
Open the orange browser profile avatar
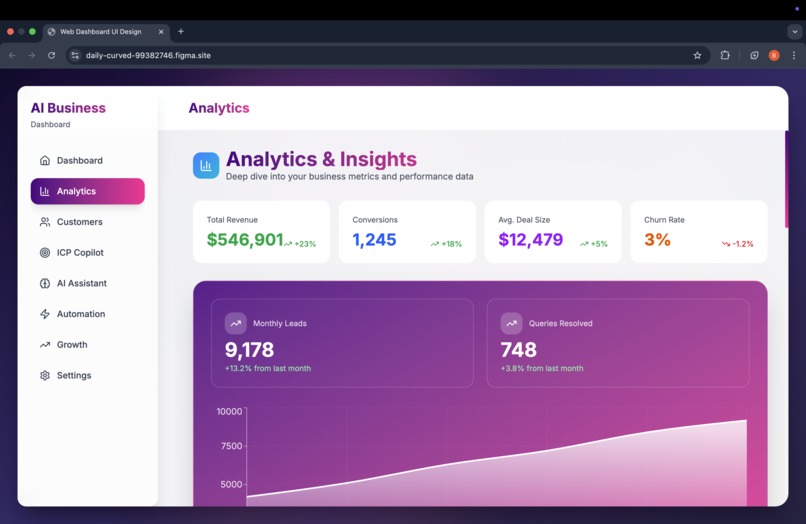(x=774, y=55)
